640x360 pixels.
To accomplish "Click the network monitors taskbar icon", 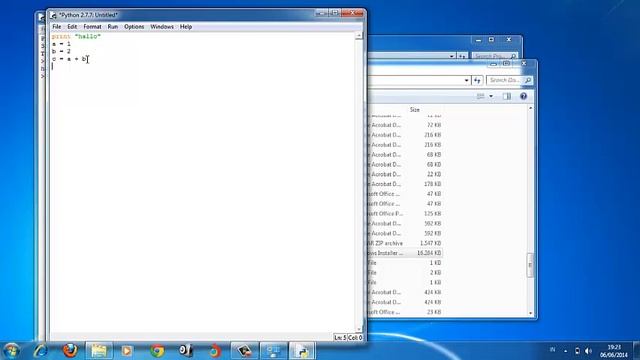I will click(x=273, y=351).
